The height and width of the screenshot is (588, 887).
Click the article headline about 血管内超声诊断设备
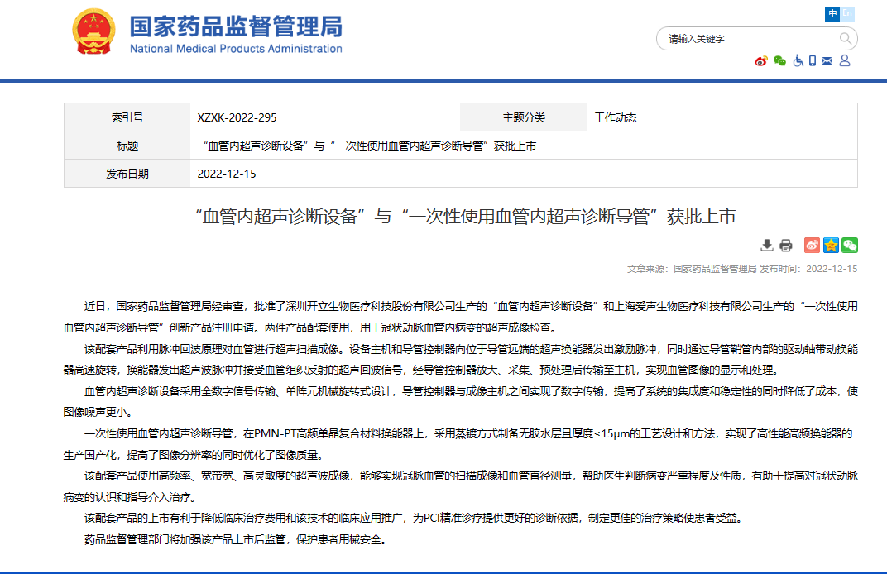464,217
